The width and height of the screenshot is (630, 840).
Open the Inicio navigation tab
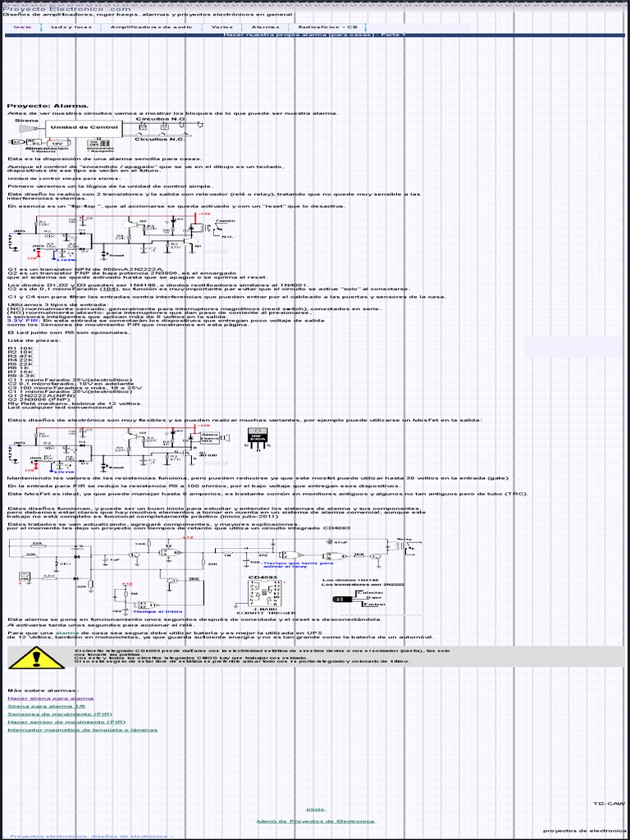[22, 27]
